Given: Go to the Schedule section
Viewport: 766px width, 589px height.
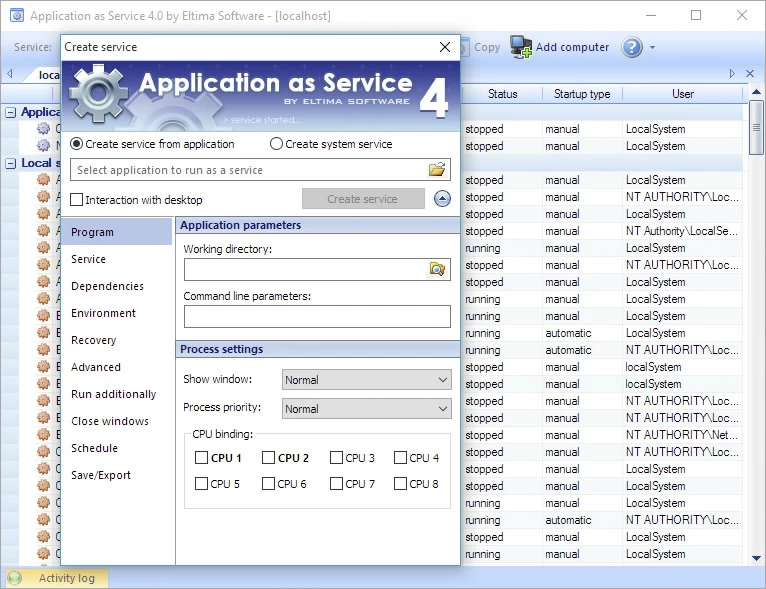Looking at the screenshot, I should (x=94, y=448).
